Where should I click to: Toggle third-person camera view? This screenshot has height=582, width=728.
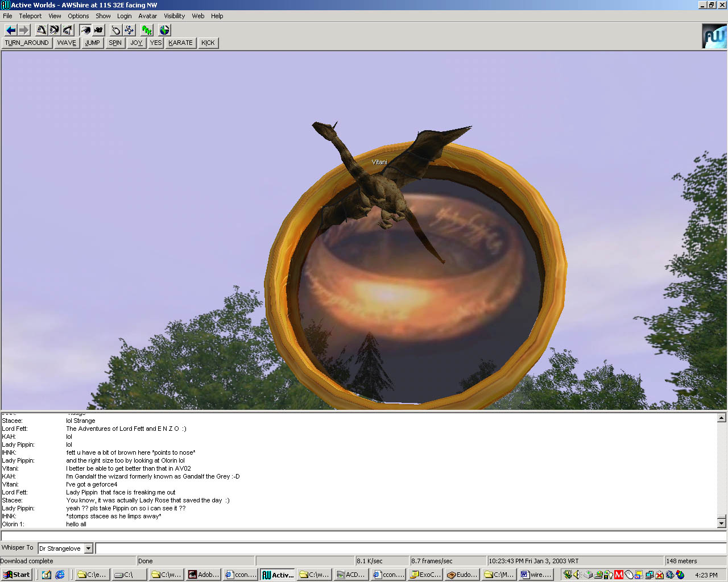click(x=98, y=30)
